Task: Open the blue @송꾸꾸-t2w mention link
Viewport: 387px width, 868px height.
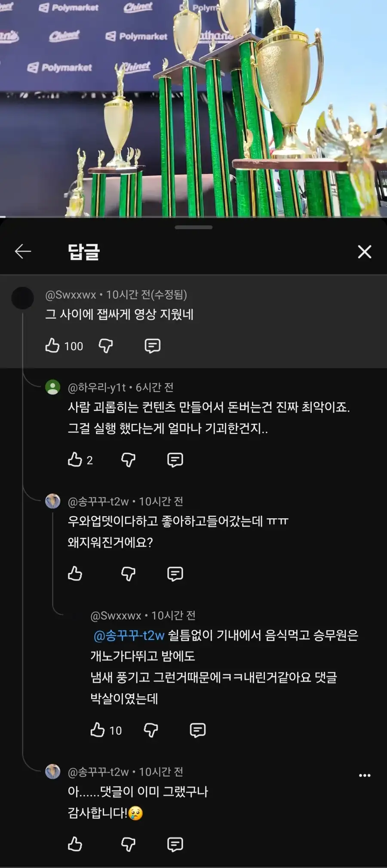Action: (129, 635)
